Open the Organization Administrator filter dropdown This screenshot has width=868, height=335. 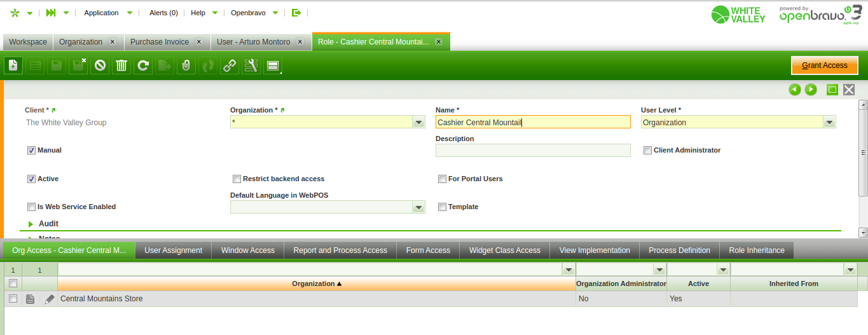[660, 270]
